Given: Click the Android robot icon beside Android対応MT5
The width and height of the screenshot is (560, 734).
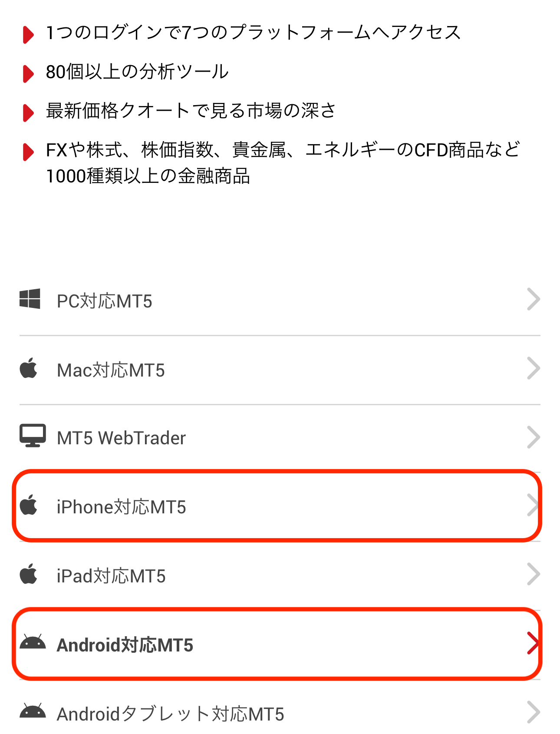Looking at the screenshot, I should (x=33, y=642).
